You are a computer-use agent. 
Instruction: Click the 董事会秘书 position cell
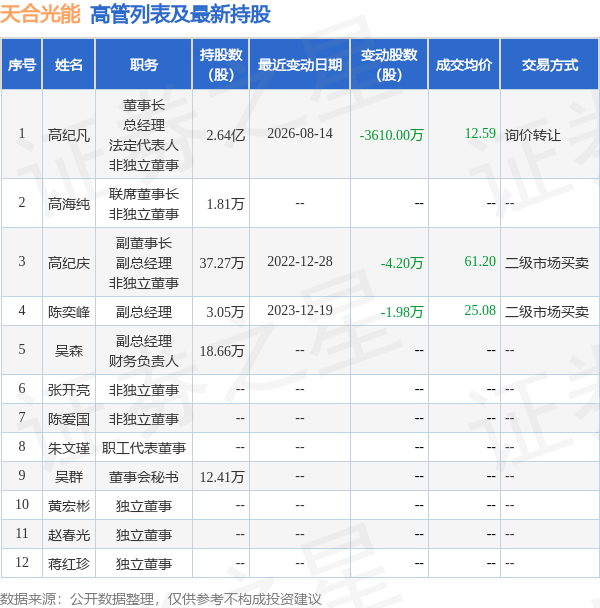click(x=144, y=477)
